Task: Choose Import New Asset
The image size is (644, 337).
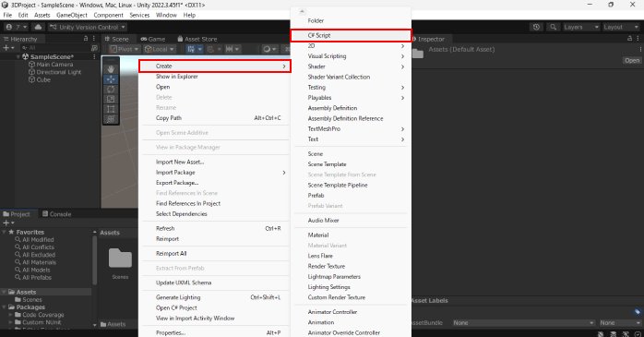Action: (x=215, y=162)
